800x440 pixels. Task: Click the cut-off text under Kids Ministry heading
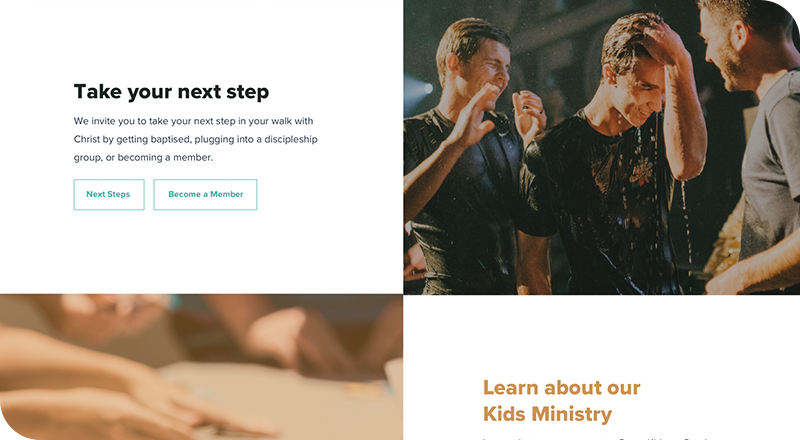point(595,438)
